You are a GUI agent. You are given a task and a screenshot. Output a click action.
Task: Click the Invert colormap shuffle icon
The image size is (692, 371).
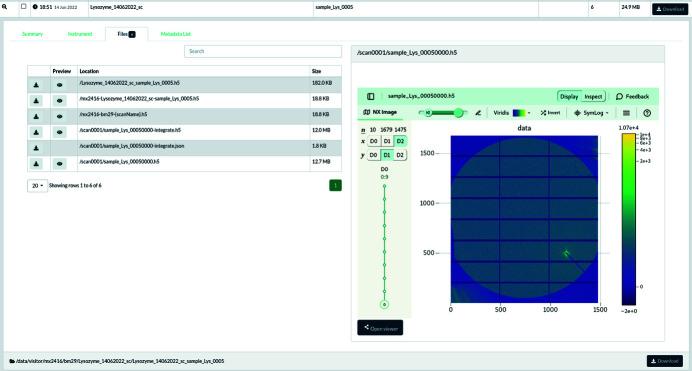point(543,113)
